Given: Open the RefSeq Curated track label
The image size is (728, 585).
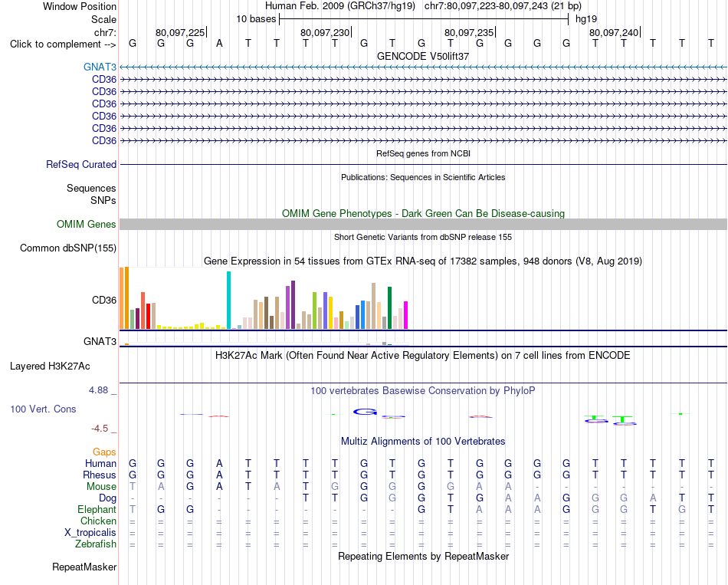Looking at the screenshot, I should click(x=81, y=165).
